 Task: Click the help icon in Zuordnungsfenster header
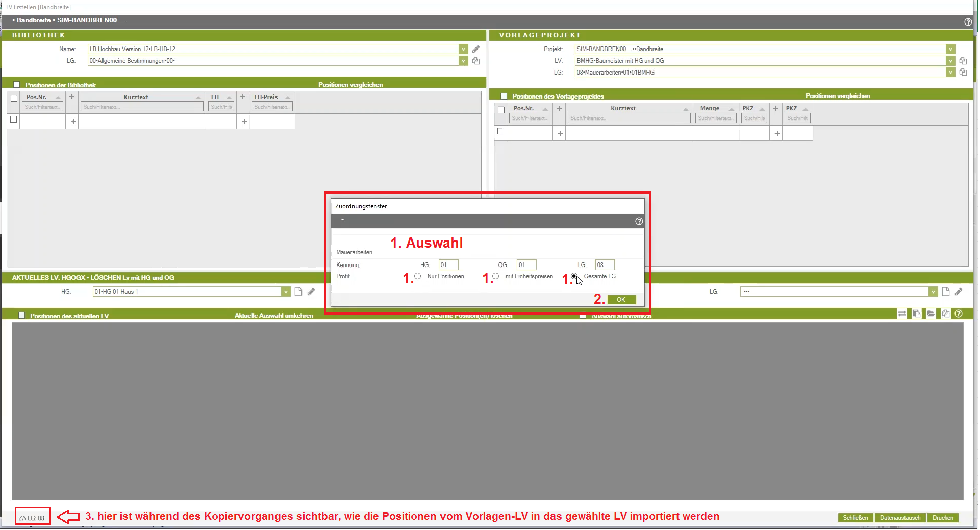(639, 221)
